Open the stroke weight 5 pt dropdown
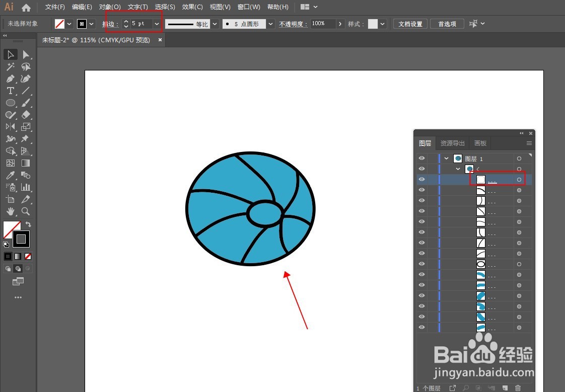Screen dimensions: 565x392 [157, 24]
